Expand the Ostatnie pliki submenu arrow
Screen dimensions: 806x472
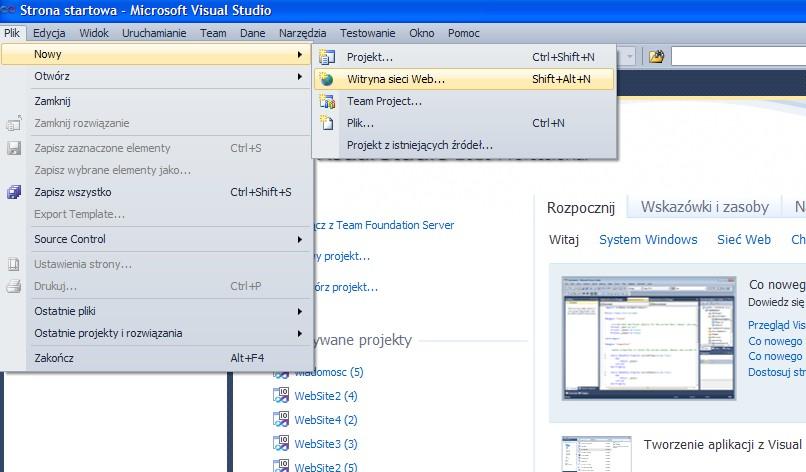click(300, 311)
